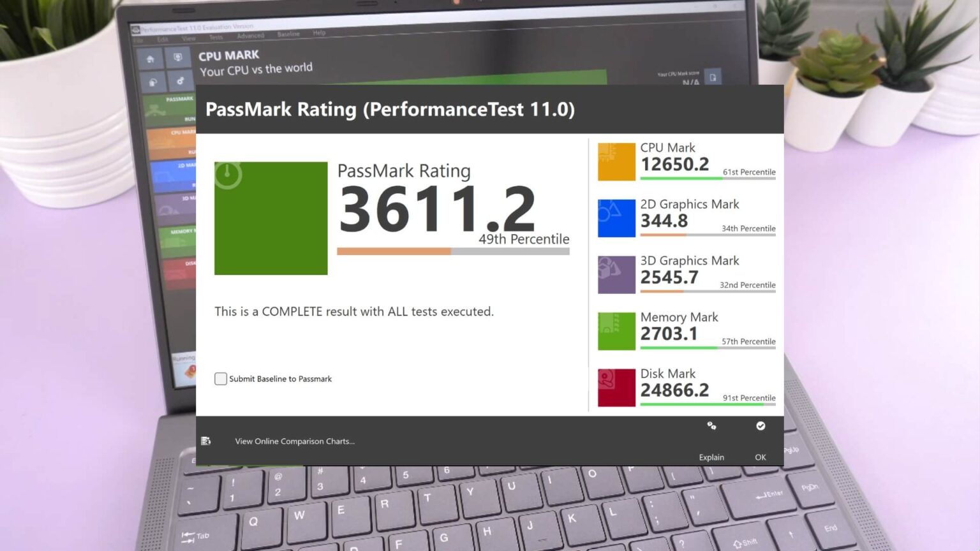Expand the View menu

188,38
